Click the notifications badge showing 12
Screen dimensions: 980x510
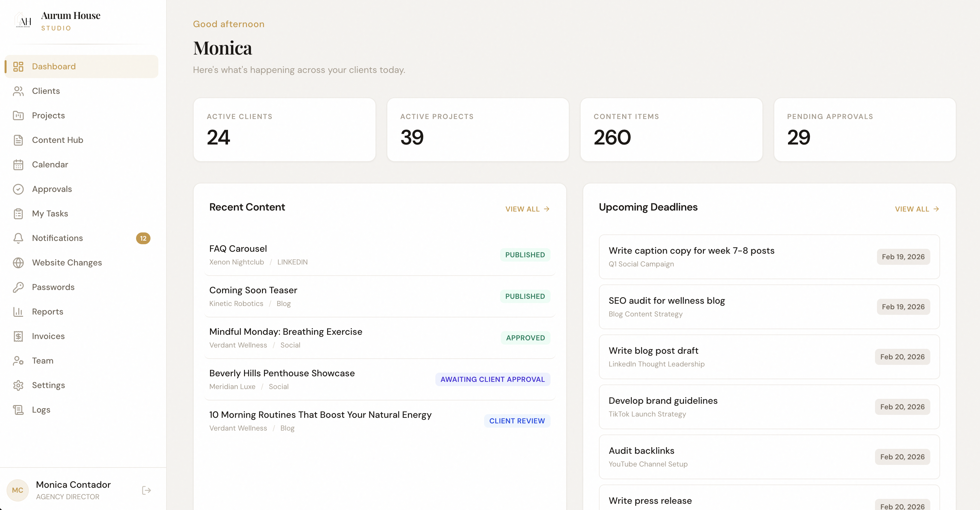(x=143, y=238)
